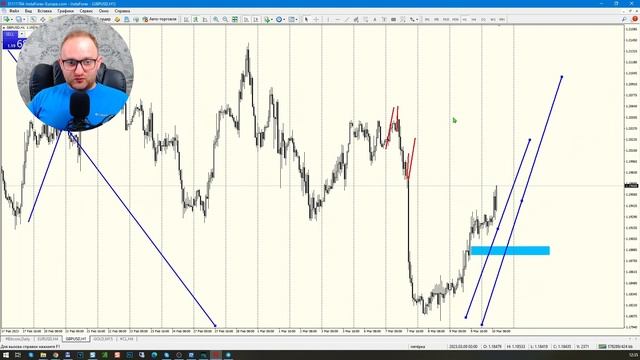This screenshot has height=360, width=640.
Task: Click the current price label on scale
Action: [631, 186]
